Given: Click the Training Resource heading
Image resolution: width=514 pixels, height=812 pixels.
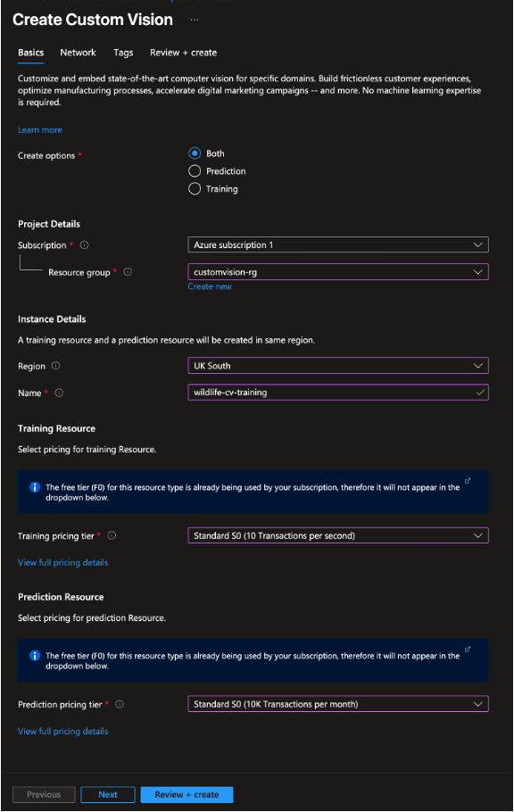Looking at the screenshot, I should pos(56,428).
